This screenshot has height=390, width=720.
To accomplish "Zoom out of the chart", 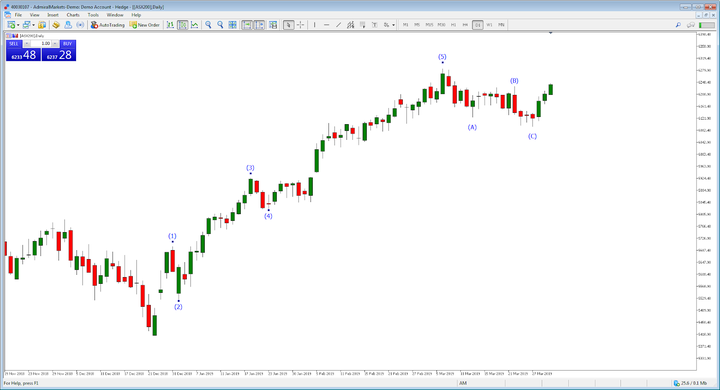I will coord(220,25).
